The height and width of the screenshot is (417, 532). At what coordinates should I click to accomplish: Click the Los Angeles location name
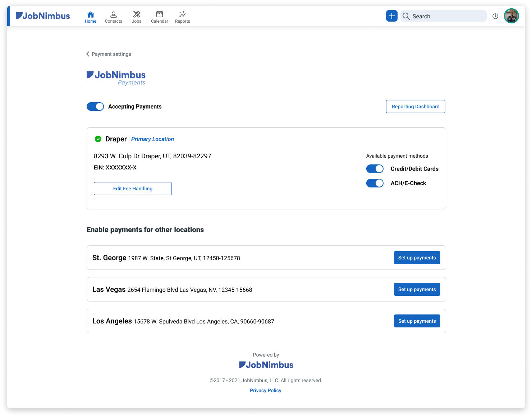pos(112,321)
